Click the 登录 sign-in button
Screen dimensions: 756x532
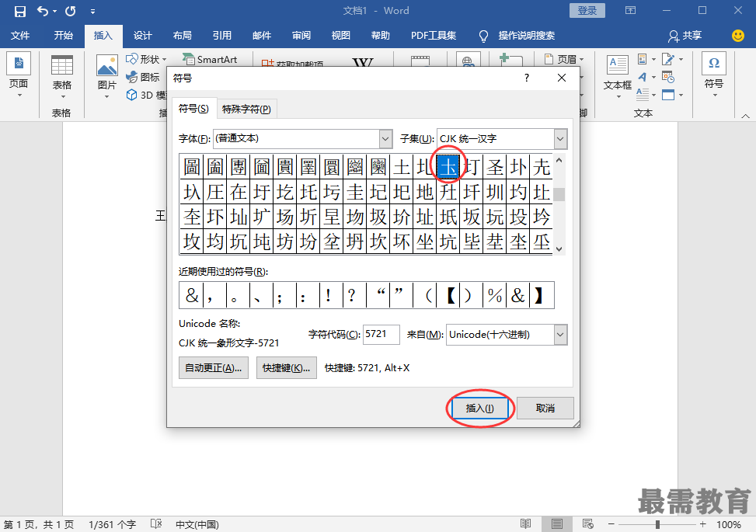pos(587,11)
